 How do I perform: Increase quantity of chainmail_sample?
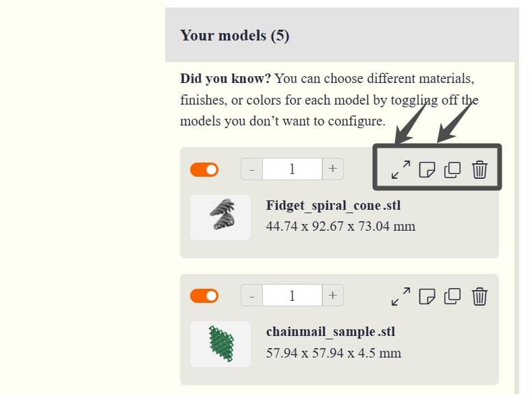(332, 295)
